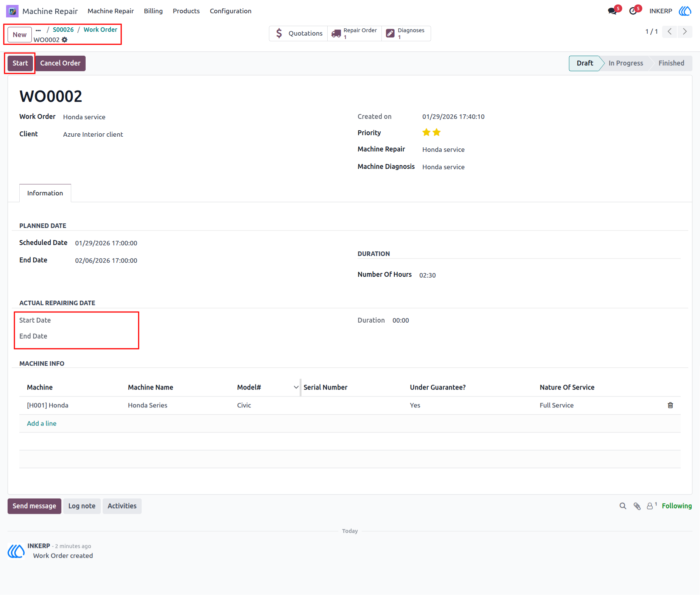Open Repair Order smart button

click(x=355, y=33)
